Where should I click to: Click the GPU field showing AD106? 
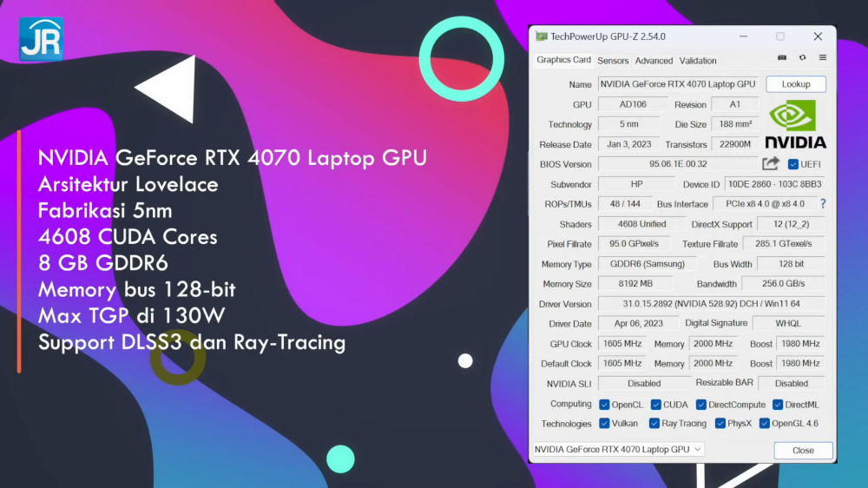(x=633, y=104)
